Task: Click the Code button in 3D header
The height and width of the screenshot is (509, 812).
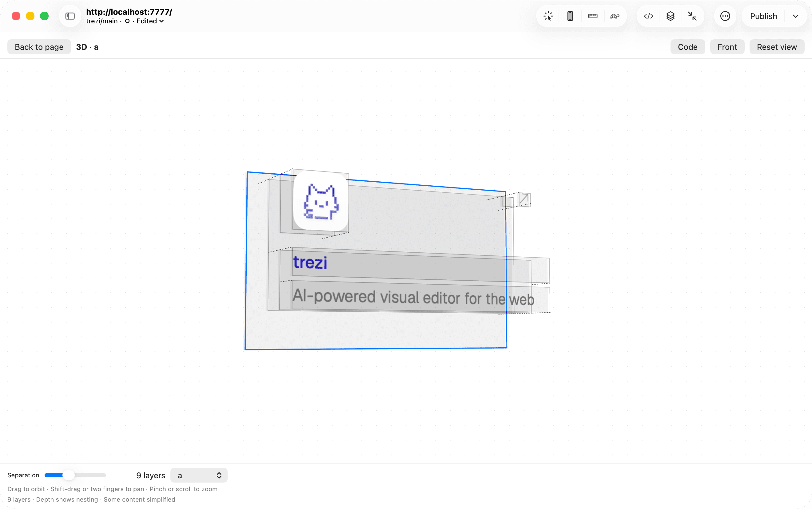Action: pyautogui.click(x=687, y=47)
